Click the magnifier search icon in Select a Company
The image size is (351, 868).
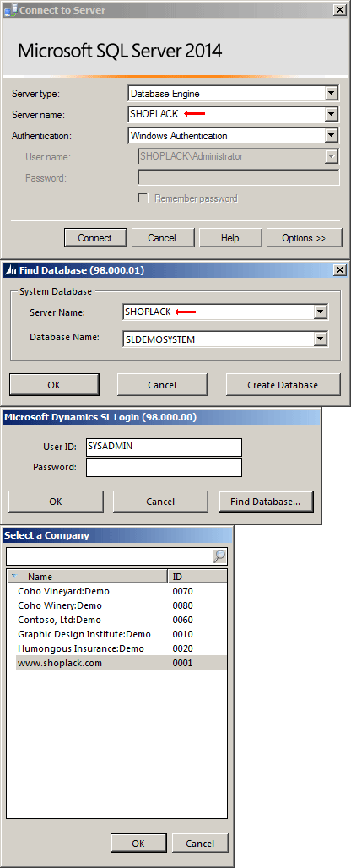[x=219, y=556]
